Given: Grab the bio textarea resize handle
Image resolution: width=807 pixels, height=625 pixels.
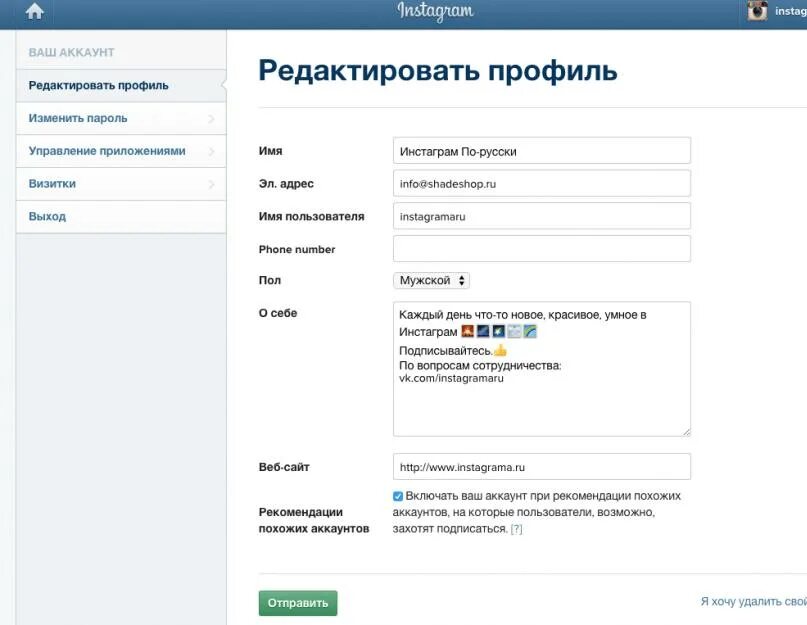Looking at the screenshot, I should click(686, 432).
